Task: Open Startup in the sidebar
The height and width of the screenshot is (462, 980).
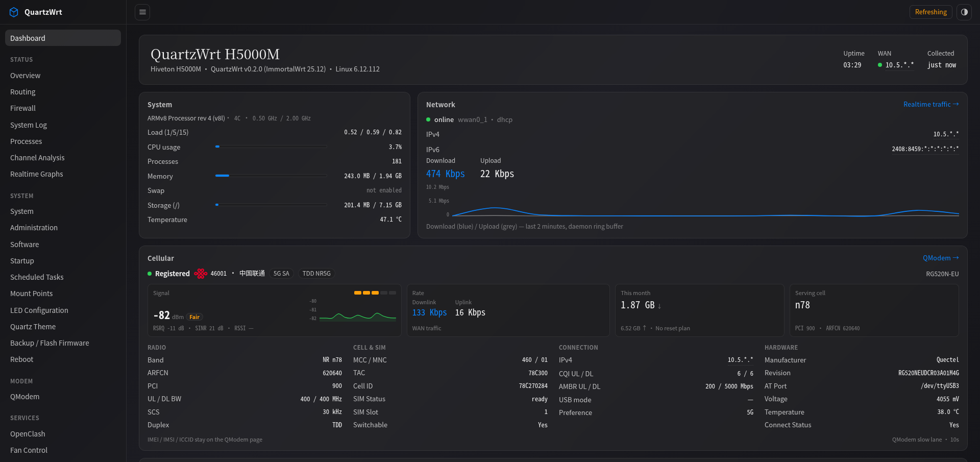Action: (63, 261)
